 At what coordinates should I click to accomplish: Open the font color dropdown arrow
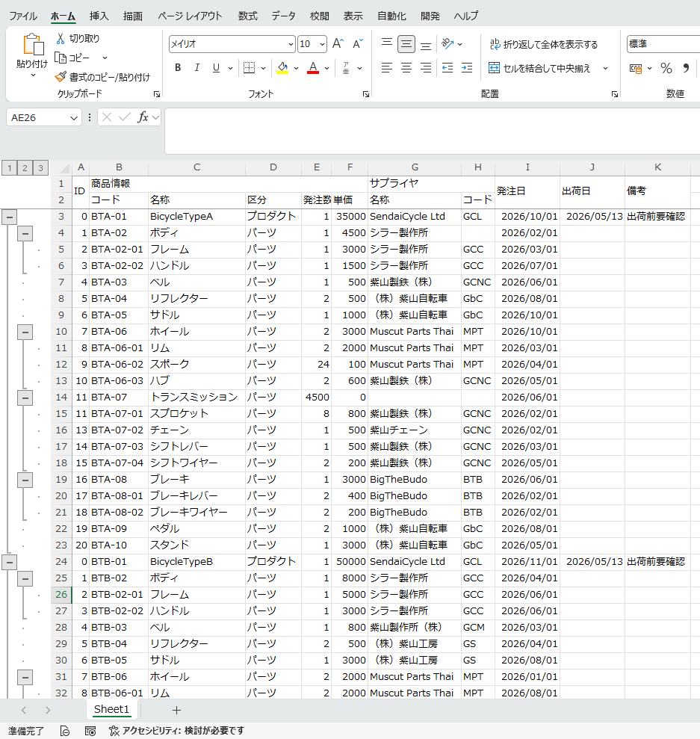pyautogui.click(x=327, y=68)
